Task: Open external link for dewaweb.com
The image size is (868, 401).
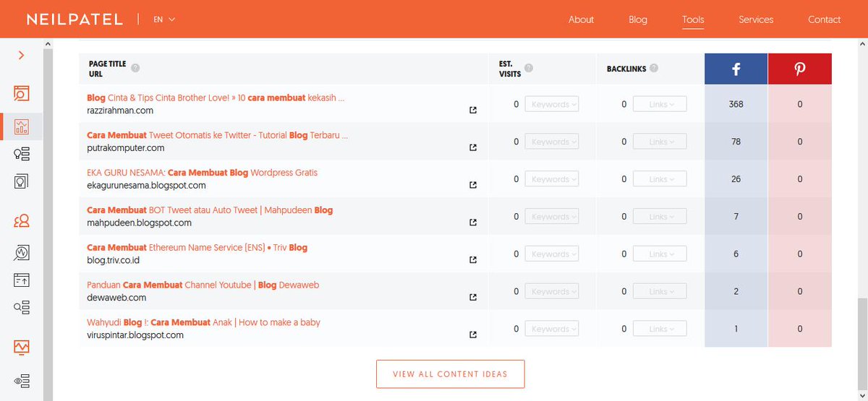Action: [x=473, y=297]
